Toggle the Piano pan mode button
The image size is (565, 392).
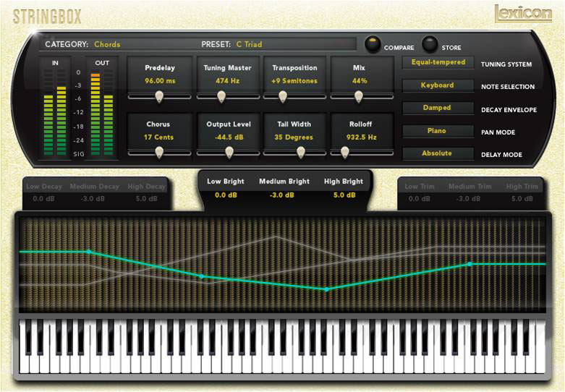pos(438,131)
